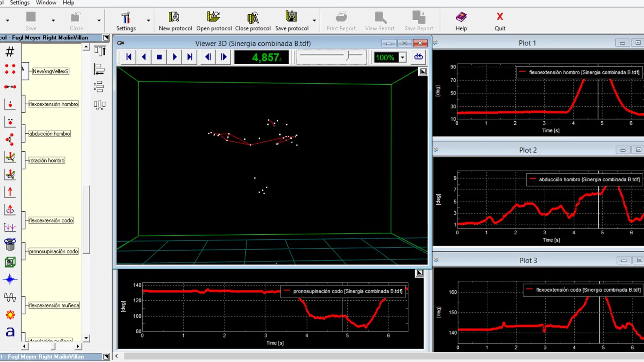Select the letter 'a' text tool
This screenshot has width=644, height=362.
(10, 332)
